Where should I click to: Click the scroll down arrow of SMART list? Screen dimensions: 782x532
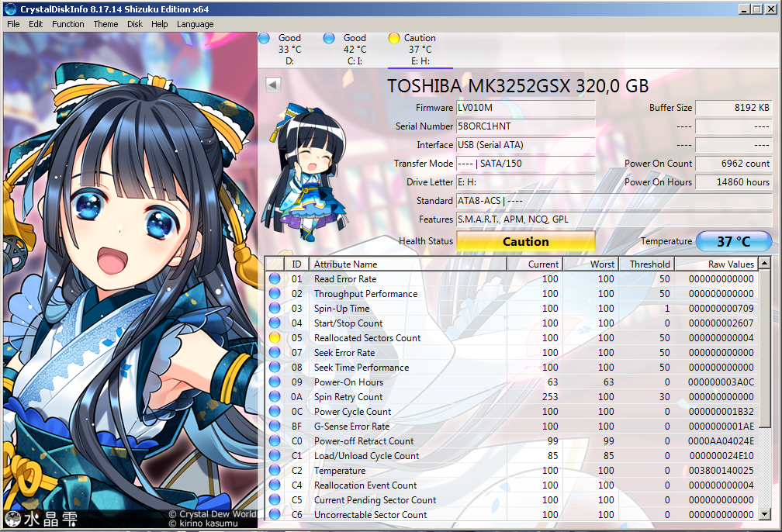pyautogui.click(x=765, y=514)
